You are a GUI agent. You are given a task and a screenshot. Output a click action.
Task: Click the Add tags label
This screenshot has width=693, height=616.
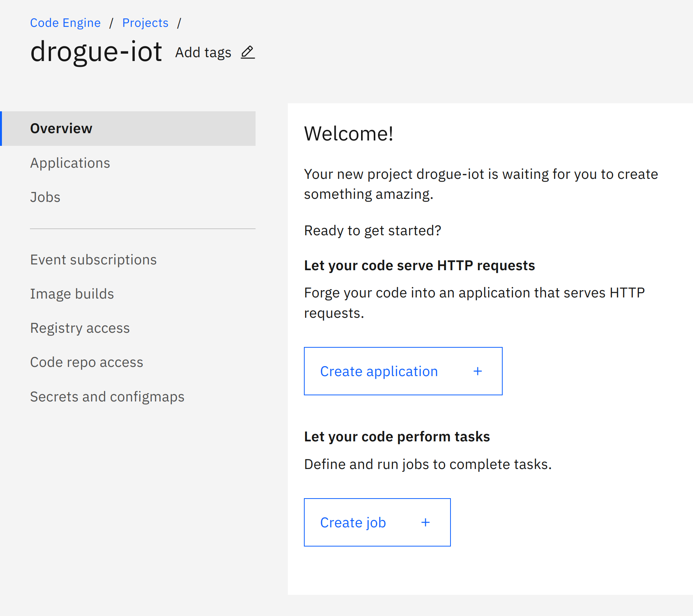tap(203, 53)
